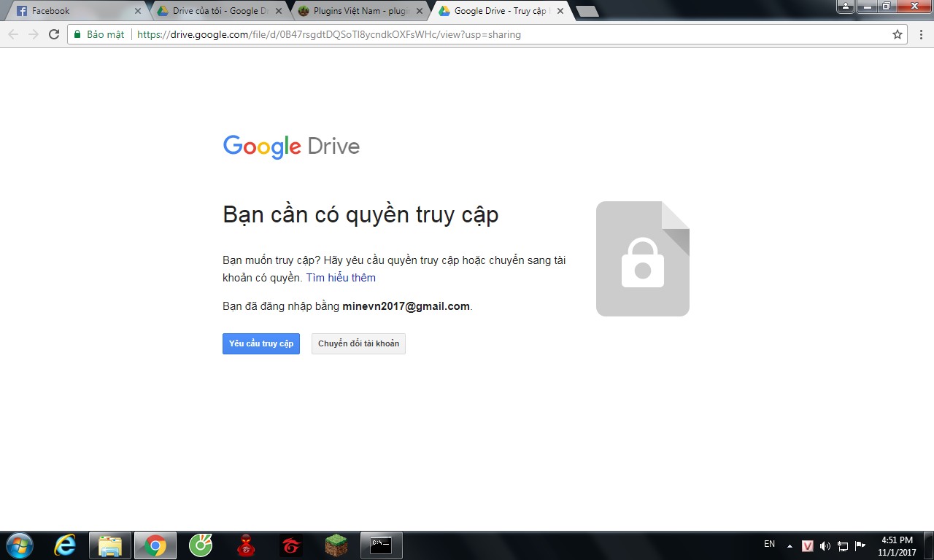Open a new browser tab
This screenshot has height=560, width=934.
tap(587, 12)
